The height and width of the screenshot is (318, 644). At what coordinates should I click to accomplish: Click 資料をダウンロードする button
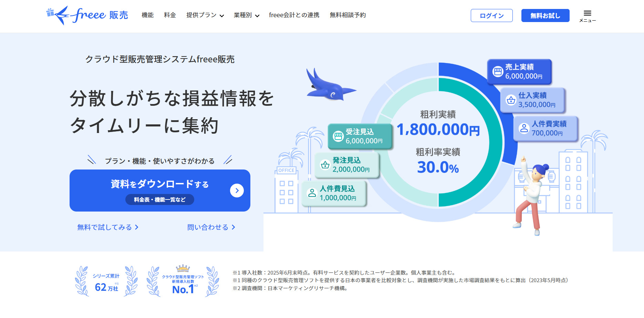pyautogui.click(x=160, y=191)
